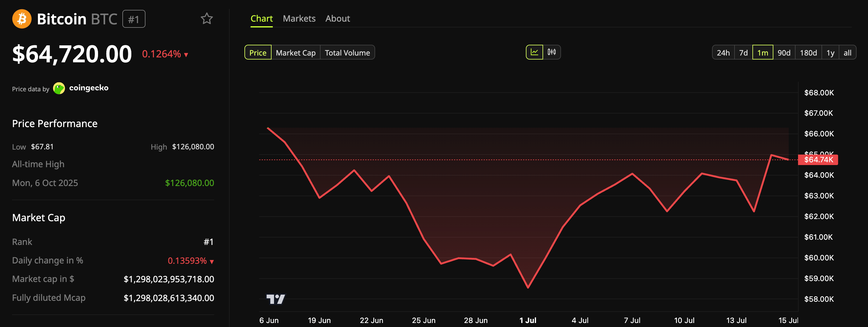Screen dimensions: 868x327
Task: Click the $64.74K current price label on axis
Action: click(818, 159)
